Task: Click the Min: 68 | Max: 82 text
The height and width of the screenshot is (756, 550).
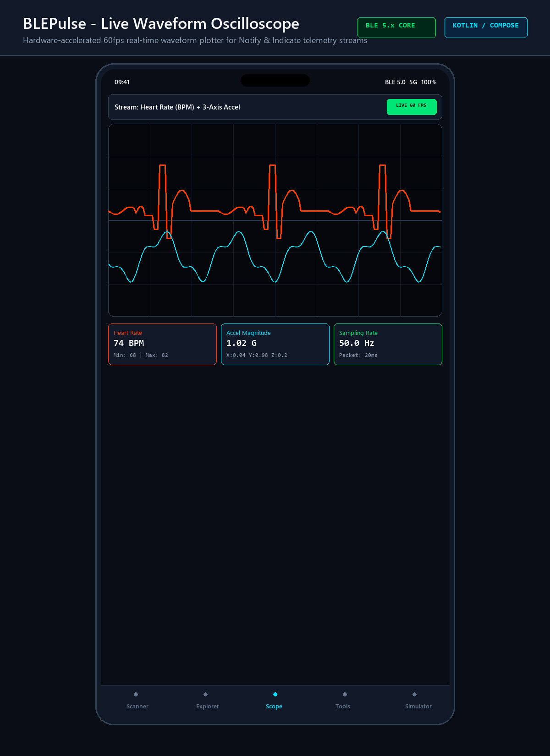Action: point(141,355)
